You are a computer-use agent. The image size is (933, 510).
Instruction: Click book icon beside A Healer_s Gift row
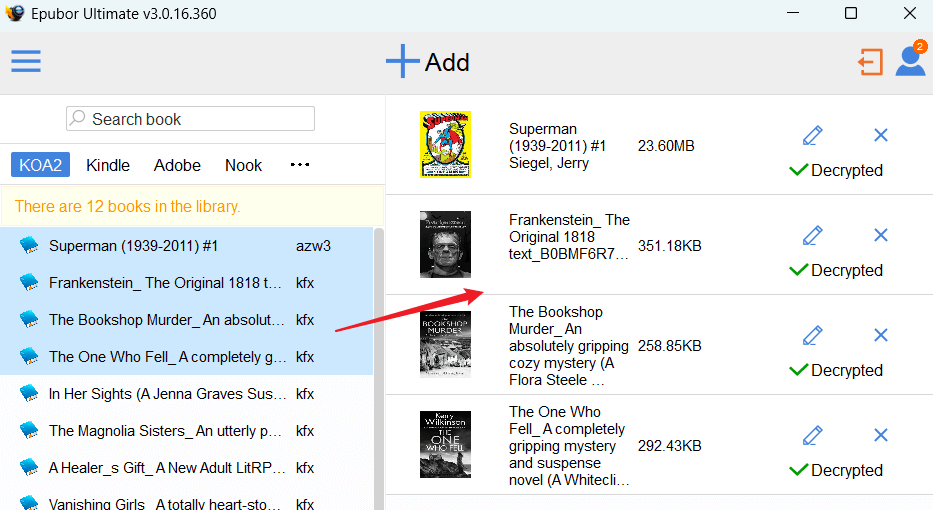coord(29,467)
